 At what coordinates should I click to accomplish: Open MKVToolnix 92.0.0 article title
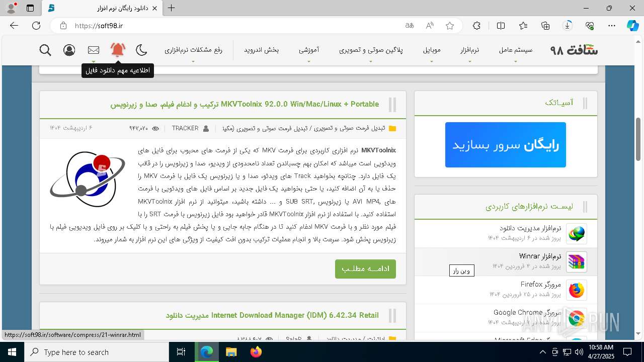pos(245,104)
